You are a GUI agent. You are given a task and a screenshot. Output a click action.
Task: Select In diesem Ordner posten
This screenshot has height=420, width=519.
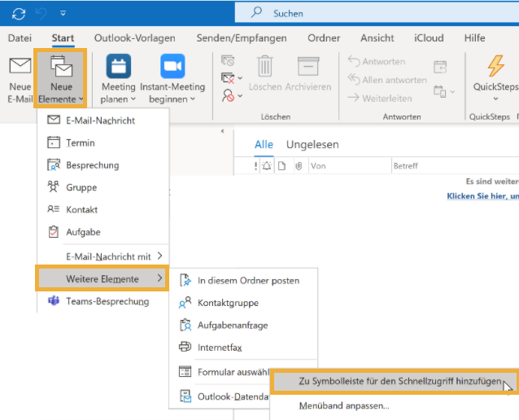click(x=243, y=281)
